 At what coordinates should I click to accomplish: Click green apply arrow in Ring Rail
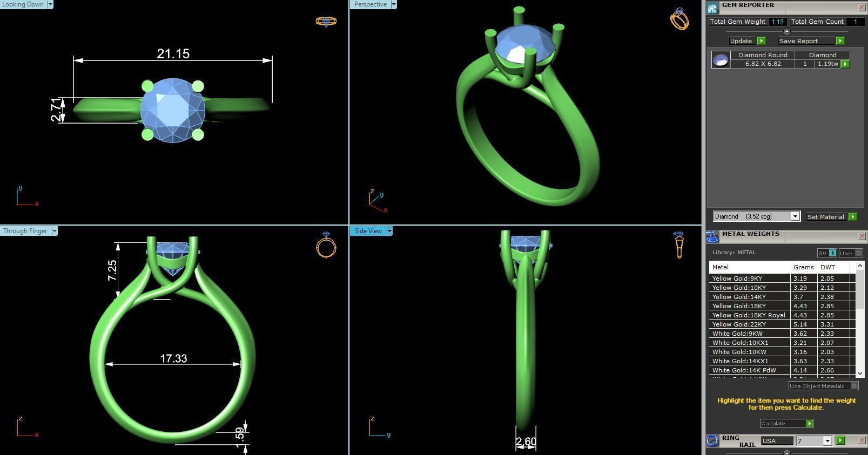(840, 440)
